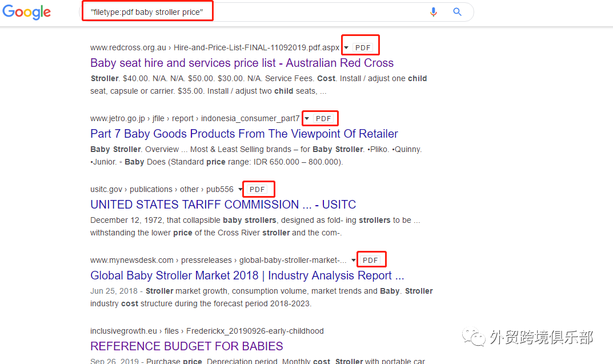This screenshot has height=364, width=613.
Task: Open 'REFERENCE BUDGET FOR BABIES' result
Action: click(186, 346)
